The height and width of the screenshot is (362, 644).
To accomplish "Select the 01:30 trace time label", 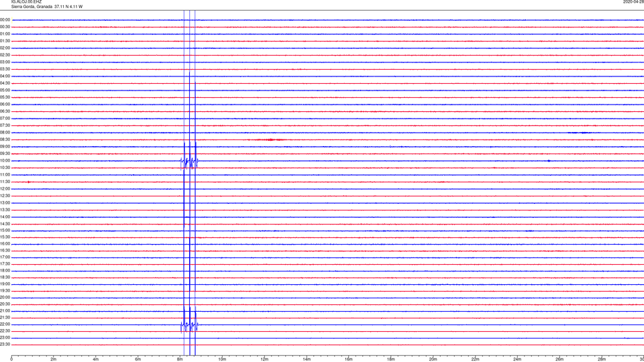I will click(x=5, y=41).
